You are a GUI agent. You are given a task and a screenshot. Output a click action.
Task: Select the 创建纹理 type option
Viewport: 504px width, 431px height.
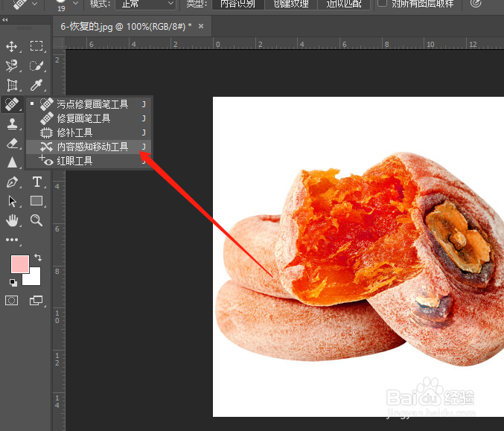[x=291, y=4]
